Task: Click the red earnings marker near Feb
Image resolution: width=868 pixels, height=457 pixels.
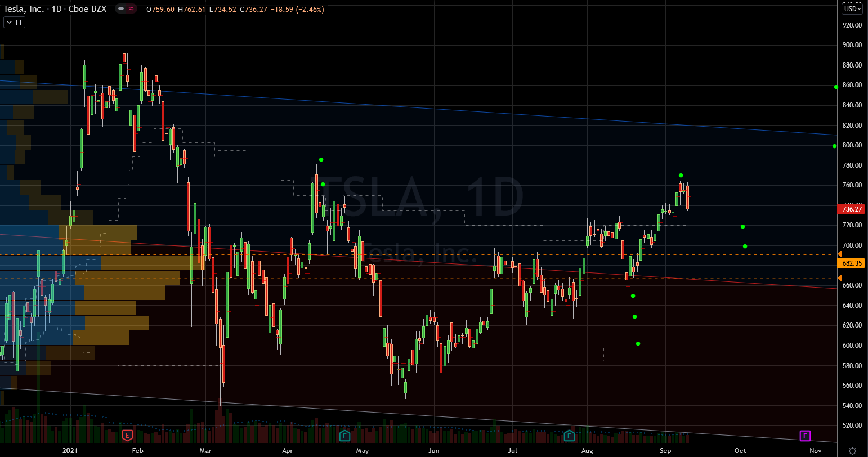Action: click(x=128, y=436)
